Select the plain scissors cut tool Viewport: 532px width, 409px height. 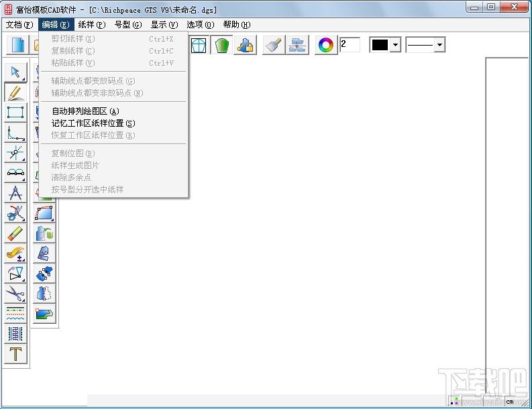click(15, 294)
